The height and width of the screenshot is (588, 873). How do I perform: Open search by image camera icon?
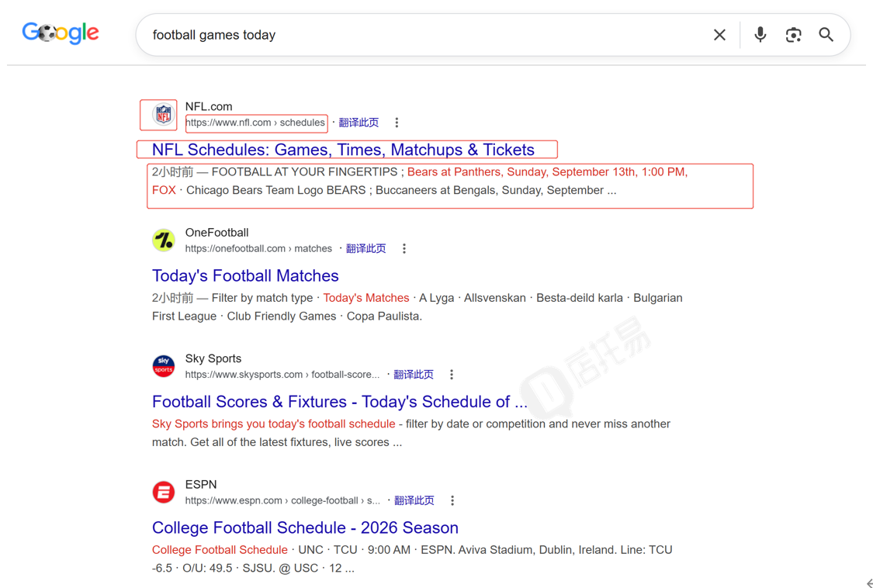coord(793,35)
